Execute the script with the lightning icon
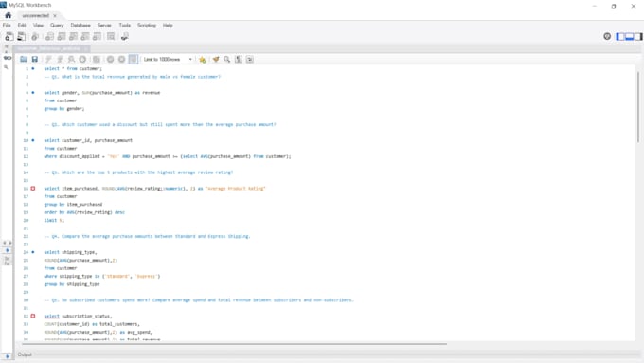This screenshot has width=644, height=363. click(48, 59)
